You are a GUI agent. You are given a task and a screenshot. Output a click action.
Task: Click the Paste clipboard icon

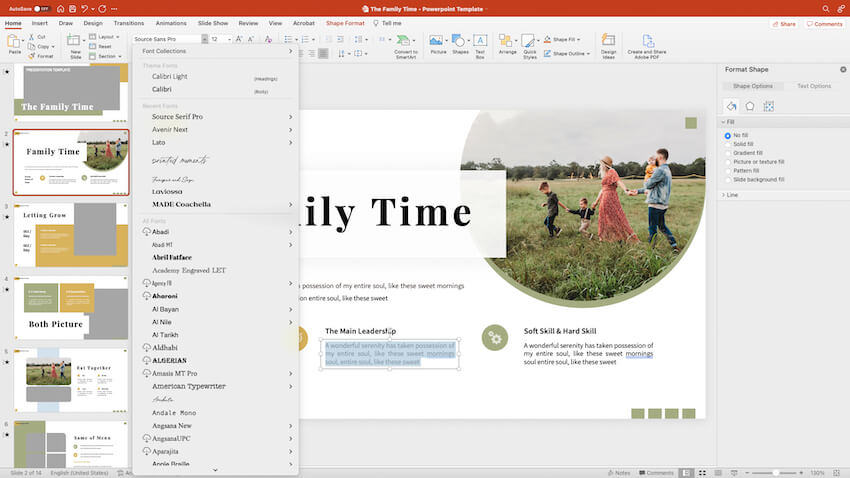click(14, 42)
